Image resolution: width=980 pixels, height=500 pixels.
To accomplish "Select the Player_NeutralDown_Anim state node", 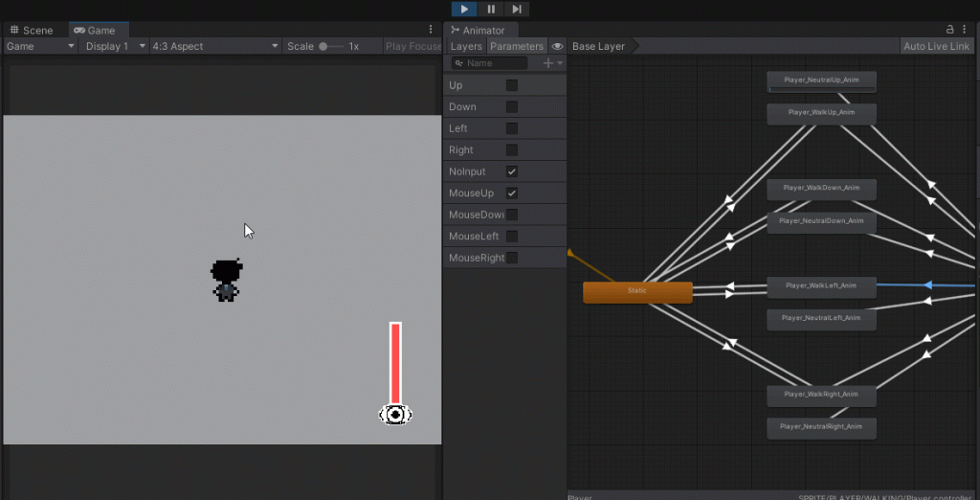I will pyautogui.click(x=821, y=222).
